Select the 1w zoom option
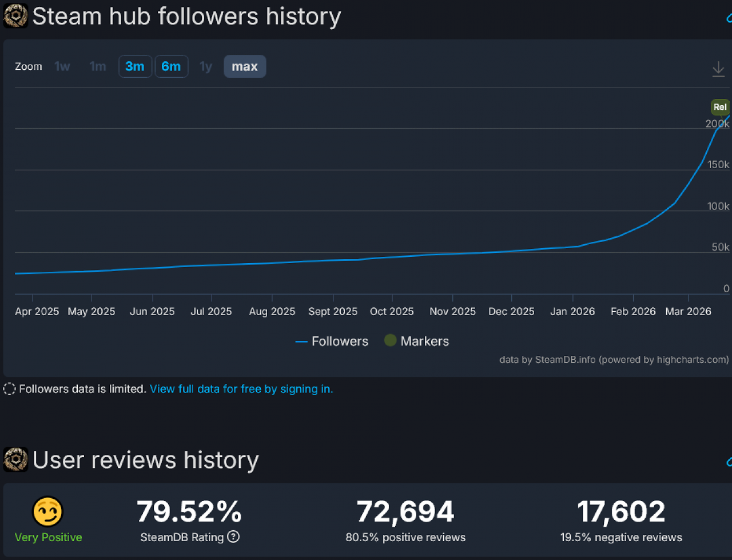 62,66
